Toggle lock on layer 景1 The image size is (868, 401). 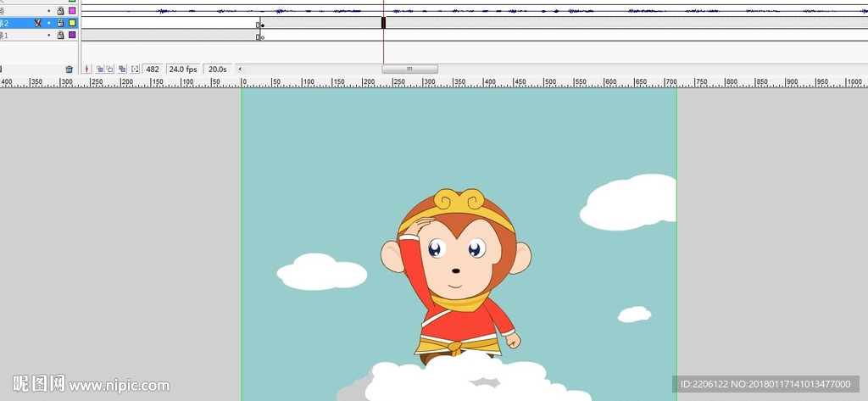pos(61,35)
